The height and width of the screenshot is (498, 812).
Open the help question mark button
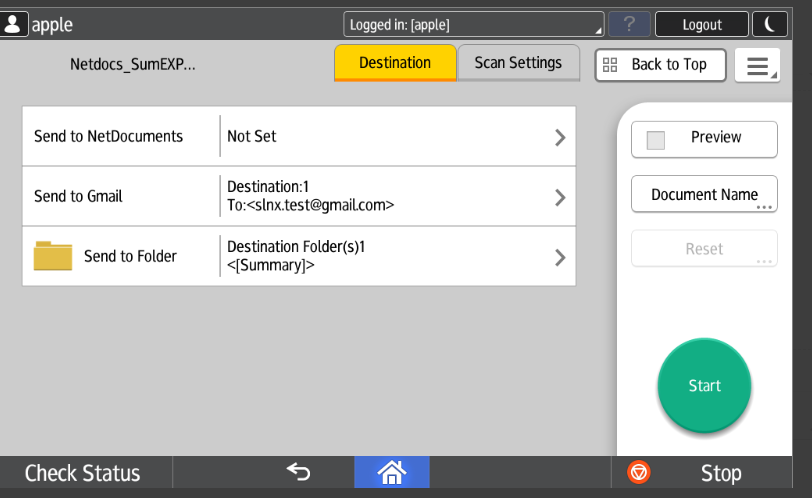(x=629, y=24)
